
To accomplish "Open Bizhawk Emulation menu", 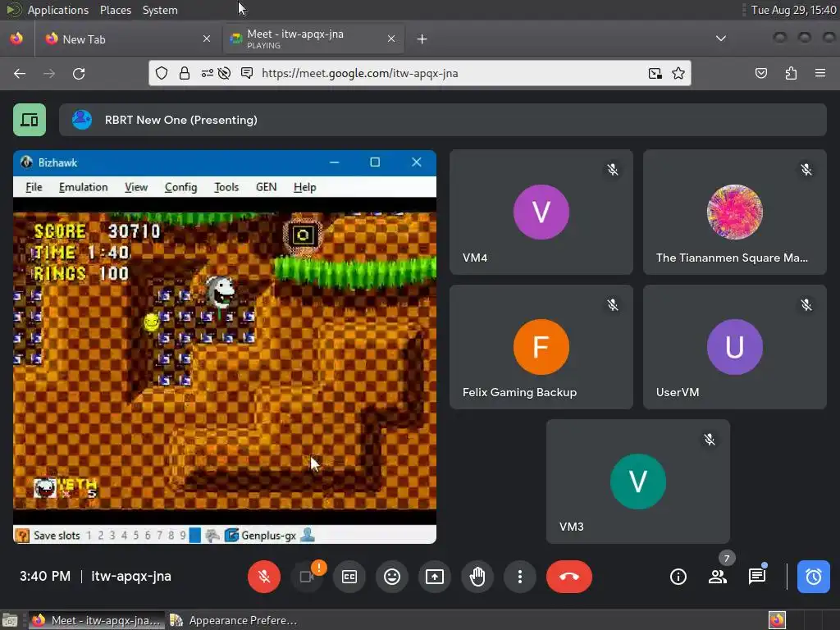I will coord(83,187).
